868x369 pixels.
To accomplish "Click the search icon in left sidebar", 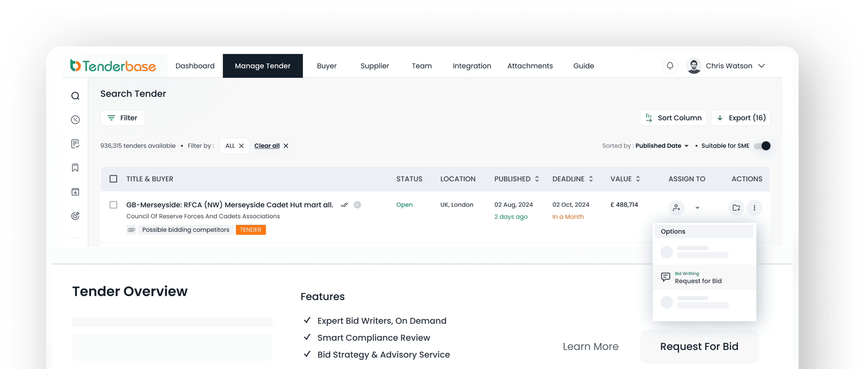I will pyautogui.click(x=75, y=96).
